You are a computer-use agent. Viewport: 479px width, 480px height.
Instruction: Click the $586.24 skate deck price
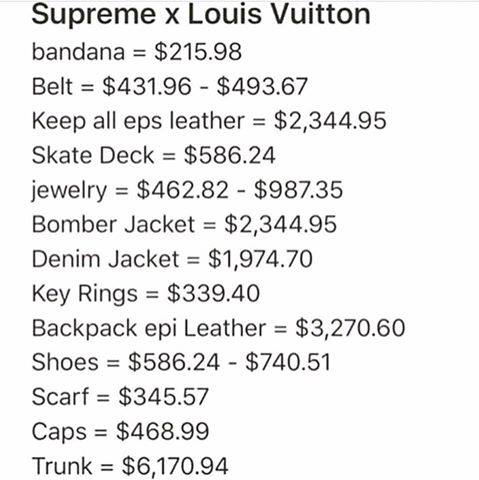click(230, 155)
